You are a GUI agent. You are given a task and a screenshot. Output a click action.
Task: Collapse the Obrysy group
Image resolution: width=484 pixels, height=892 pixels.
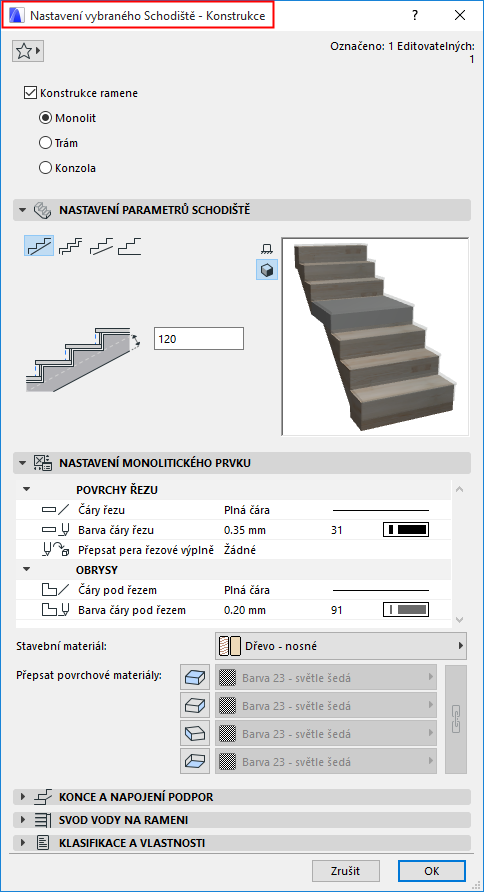(x=27, y=569)
